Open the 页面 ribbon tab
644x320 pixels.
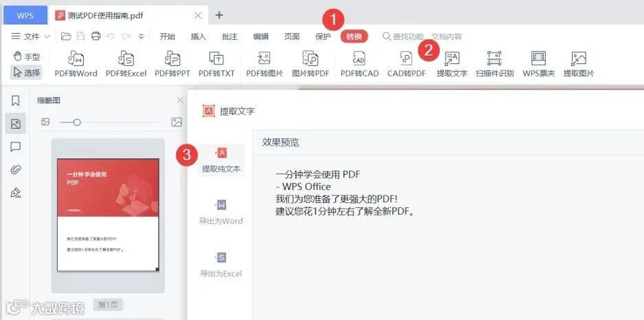click(x=292, y=36)
